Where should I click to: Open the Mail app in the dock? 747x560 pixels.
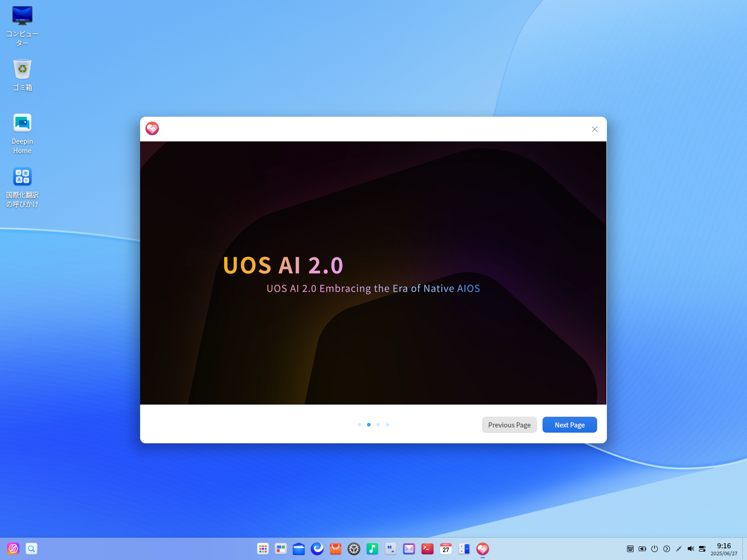click(x=409, y=549)
